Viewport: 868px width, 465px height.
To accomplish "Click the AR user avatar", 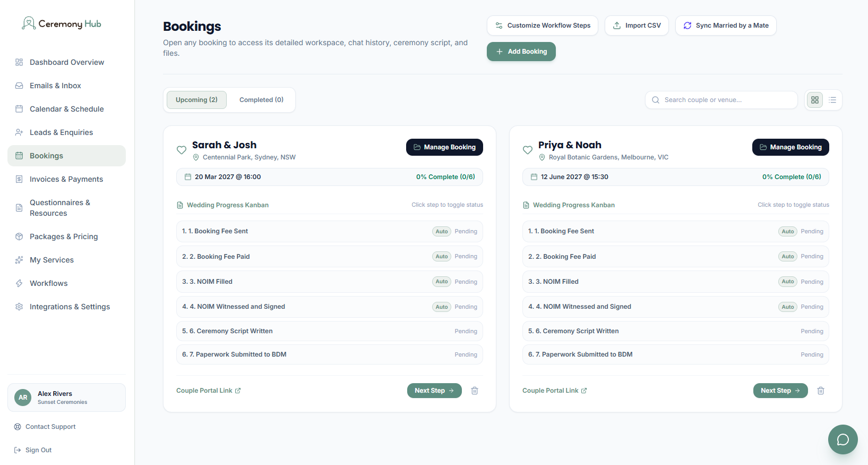I will click(x=23, y=398).
